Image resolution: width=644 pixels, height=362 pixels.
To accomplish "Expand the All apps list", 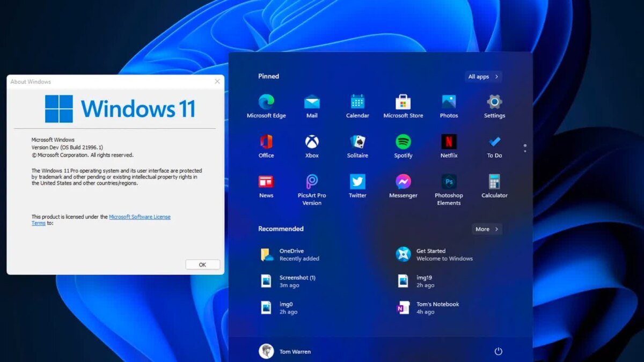I will (x=484, y=77).
